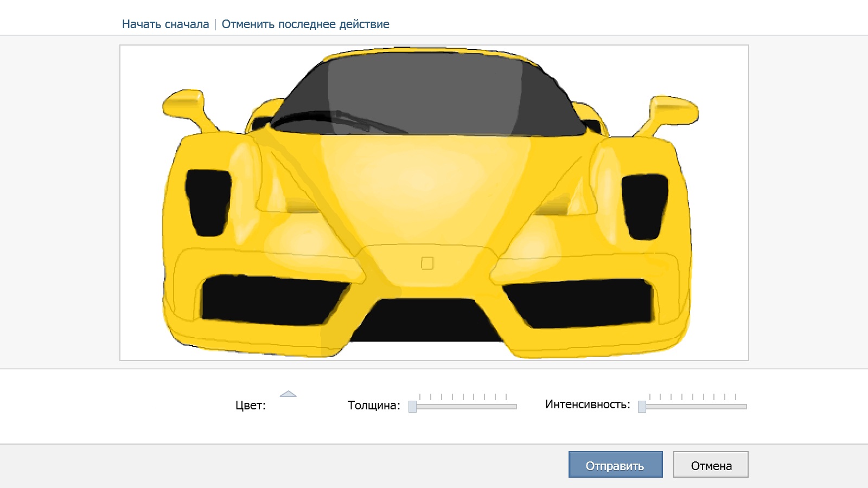Click the yellow car drawing canvas

pyautogui.click(x=434, y=203)
